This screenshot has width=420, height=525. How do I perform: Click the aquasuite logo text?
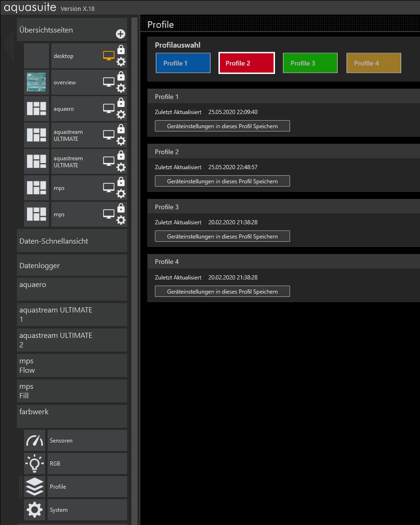coord(30,7)
